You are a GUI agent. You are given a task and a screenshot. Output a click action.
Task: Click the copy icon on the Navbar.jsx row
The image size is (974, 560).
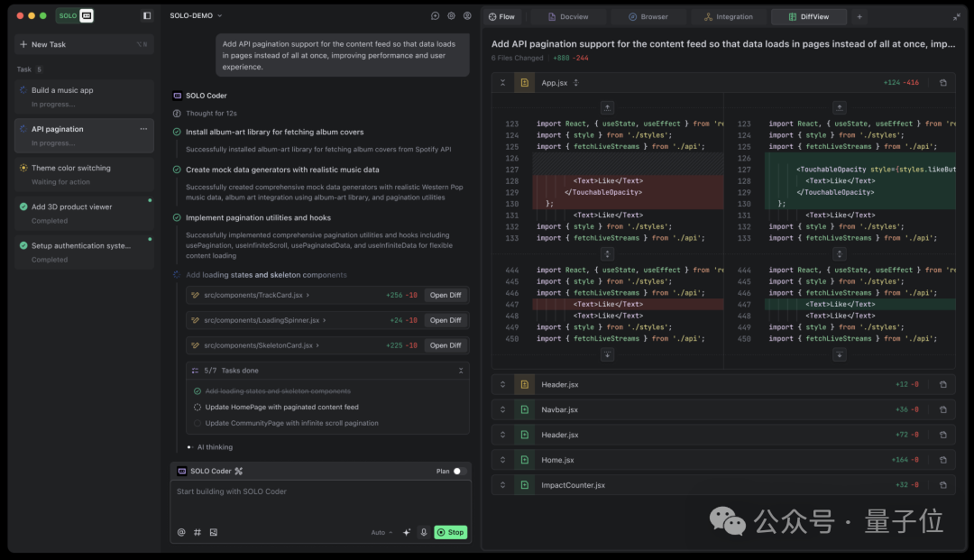[943, 409]
